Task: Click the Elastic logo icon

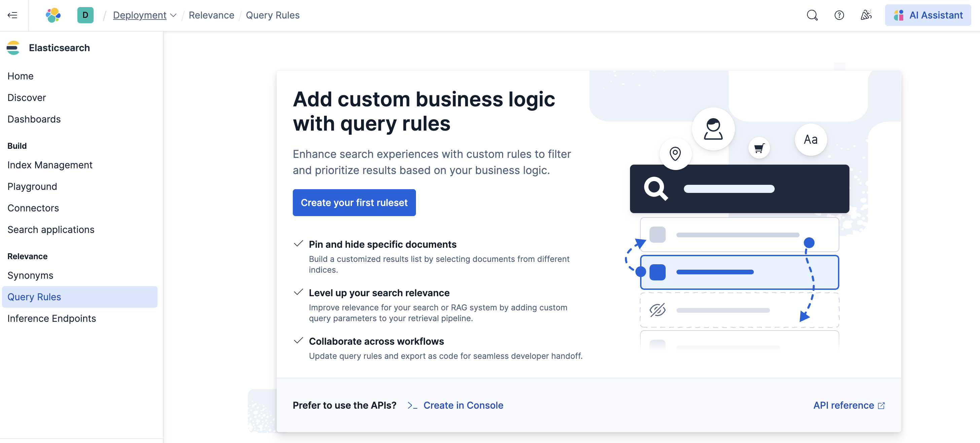Action: (x=53, y=15)
